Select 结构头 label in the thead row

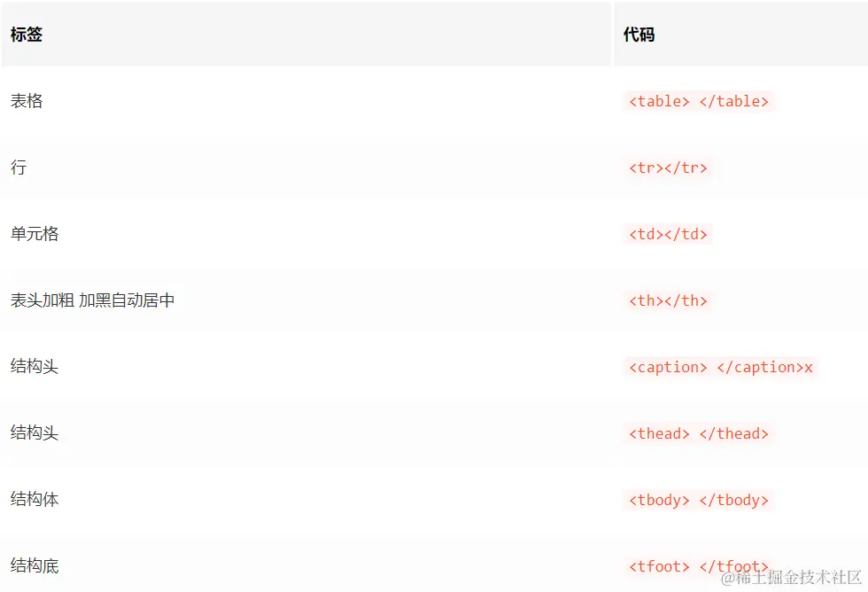[35, 433]
